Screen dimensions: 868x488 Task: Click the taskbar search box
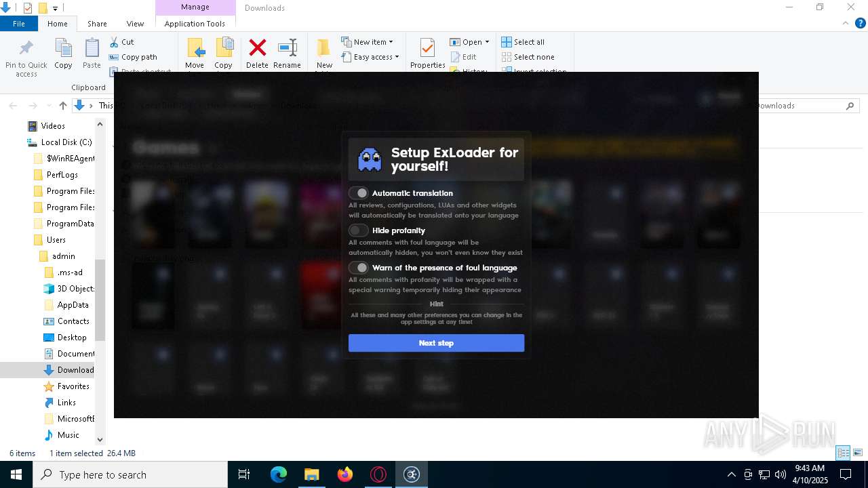coord(130,474)
